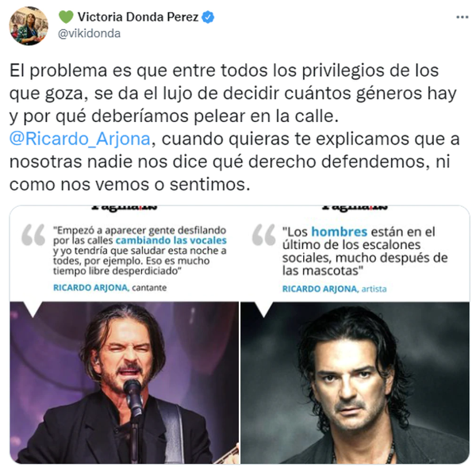Click highlighted word 'hombres' in quote
Viewport: 476px width, 467px height.
coord(340,232)
